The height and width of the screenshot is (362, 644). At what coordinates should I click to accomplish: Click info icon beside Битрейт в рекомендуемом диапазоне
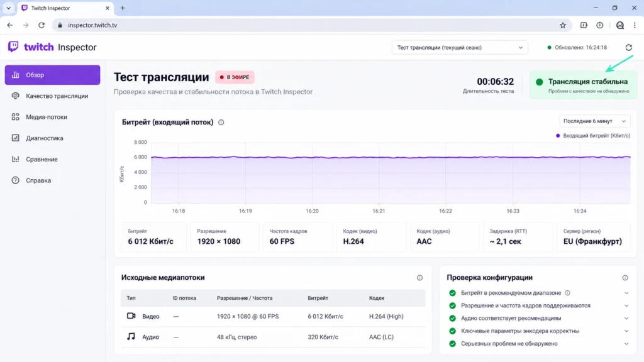(x=567, y=293)
